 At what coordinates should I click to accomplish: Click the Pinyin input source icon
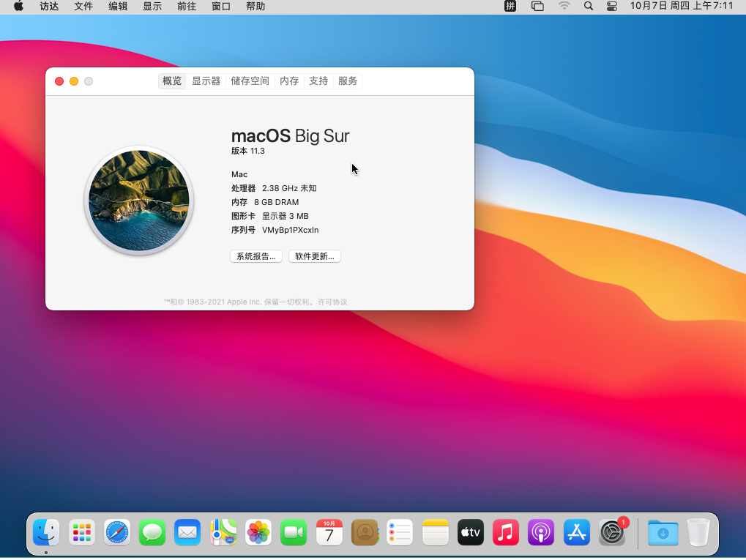pyautogui.click(x=510, y=6)
